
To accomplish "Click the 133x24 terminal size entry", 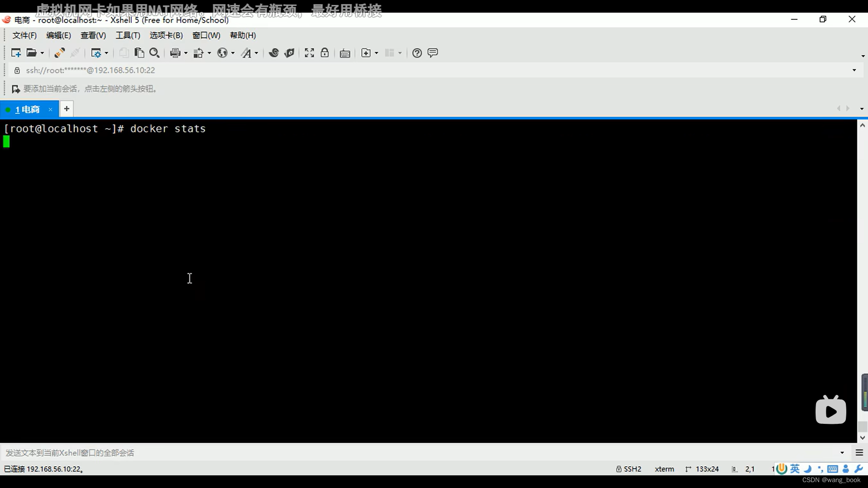I will (702, 469).
